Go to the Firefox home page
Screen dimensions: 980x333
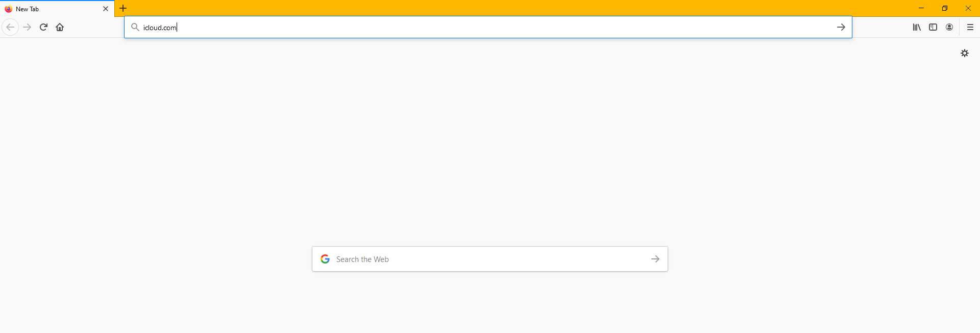pos(60,27)
